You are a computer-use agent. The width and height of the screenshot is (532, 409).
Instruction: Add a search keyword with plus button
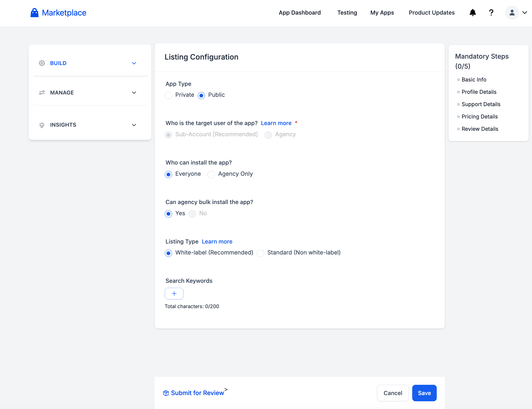(x=174, y=294)
